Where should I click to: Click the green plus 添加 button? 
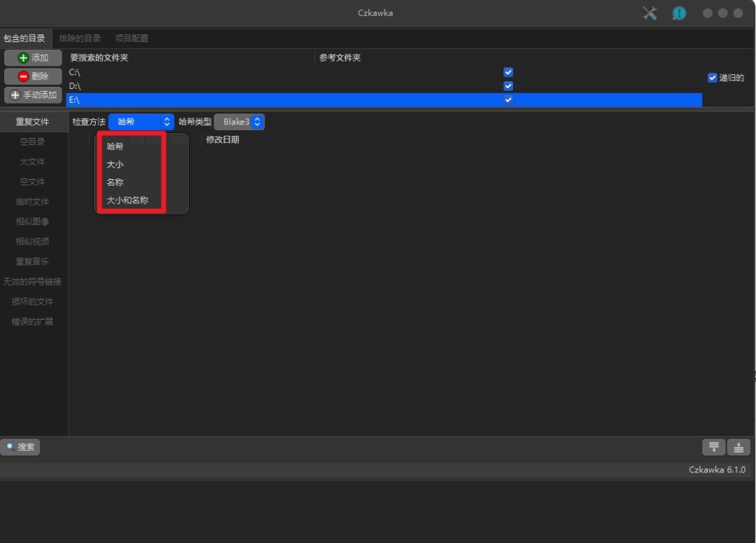click(34, 58)
